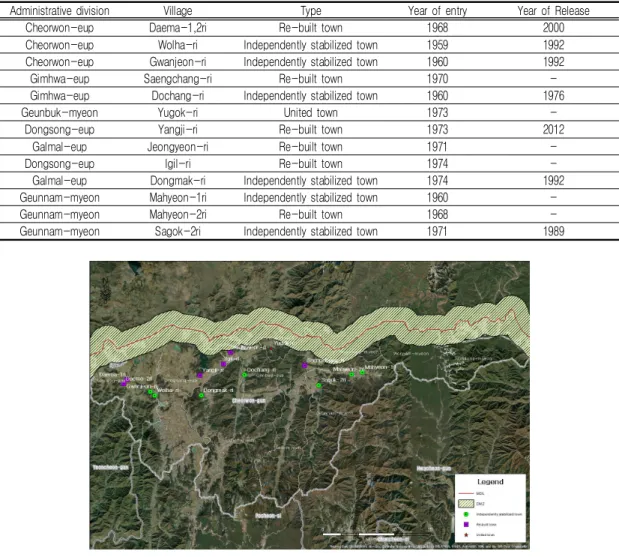Click the village cell 'Gwanjeon-ri'

(x=178, y=62)
